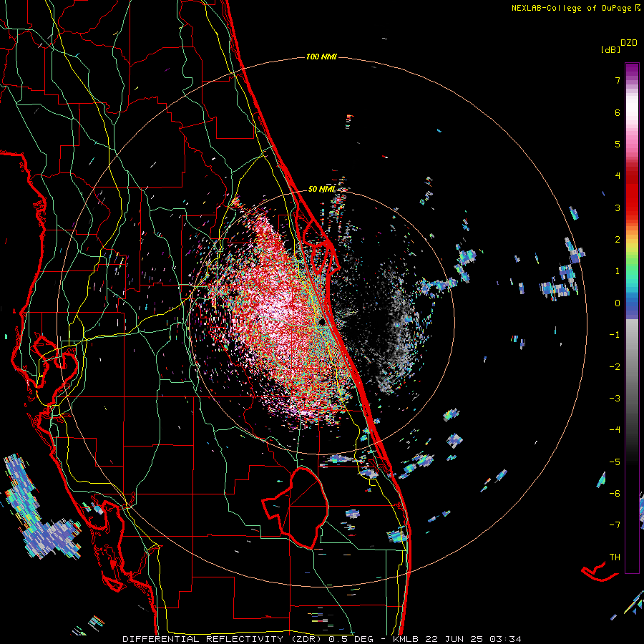Click the -5 value on the color scale

(x=615, y=462)
